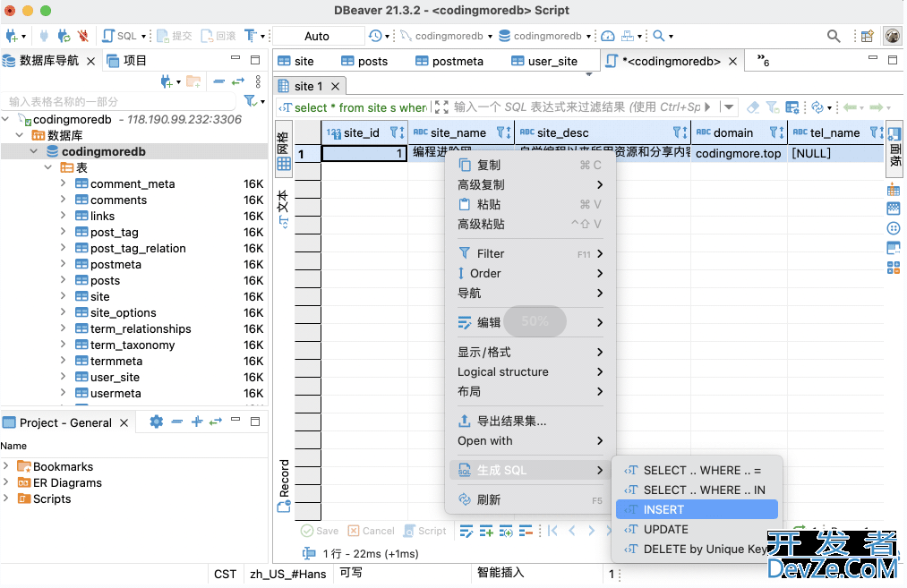Expand comment_meta table node
The width and height of the screenshot is (907, 588).
(63, 183)
